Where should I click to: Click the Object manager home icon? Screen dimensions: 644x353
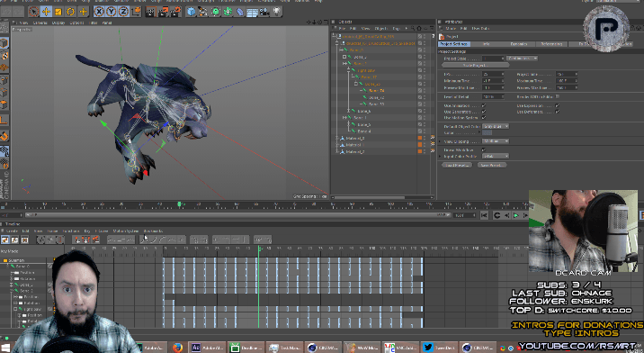tap(419, 29)
